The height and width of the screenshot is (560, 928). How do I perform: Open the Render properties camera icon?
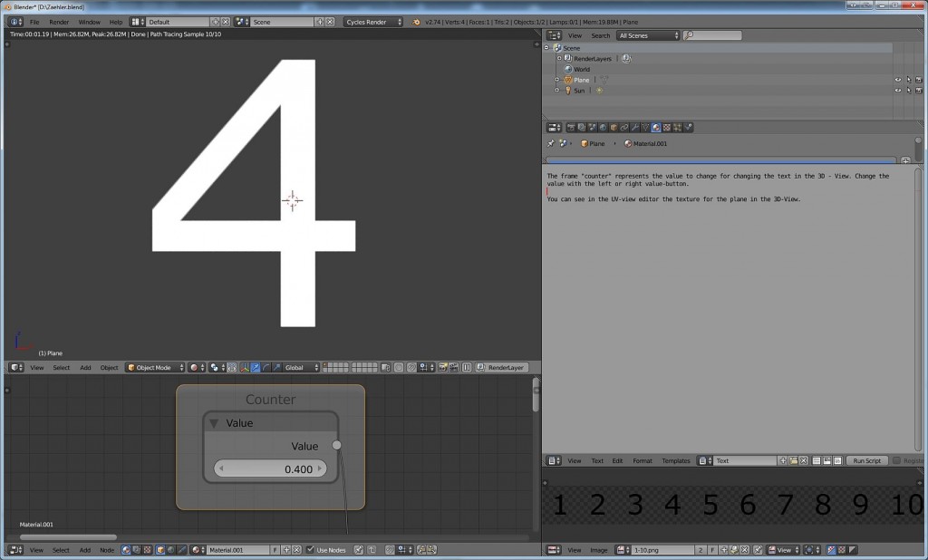(571, 127)
